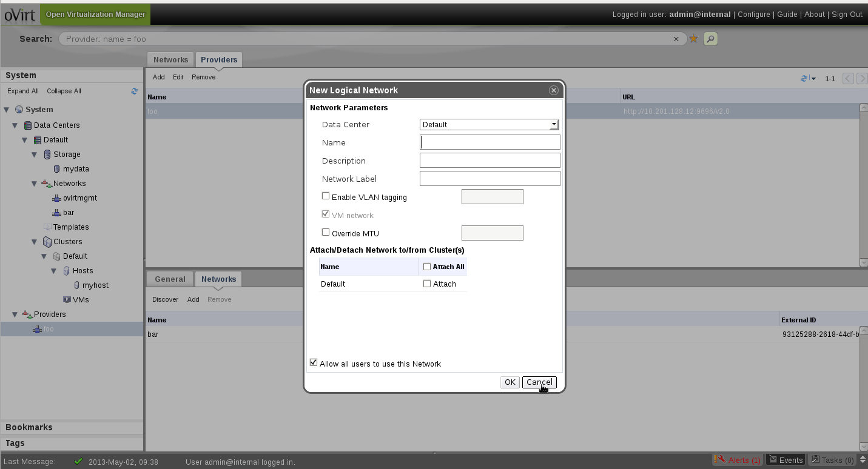868x469 pixels.
Task: Click the bookmark star icon
Action: [694, 39]
